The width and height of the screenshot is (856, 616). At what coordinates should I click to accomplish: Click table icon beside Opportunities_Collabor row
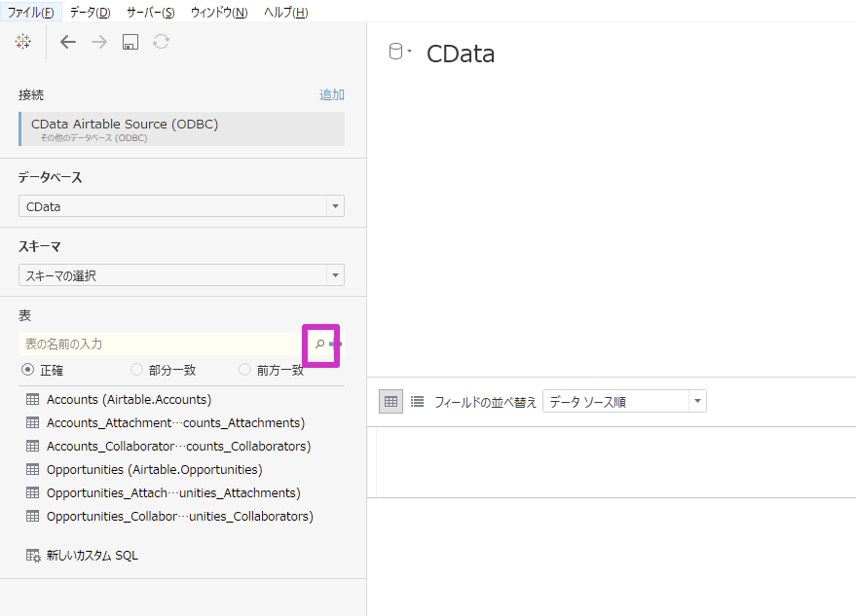click(x=33, y=516)
